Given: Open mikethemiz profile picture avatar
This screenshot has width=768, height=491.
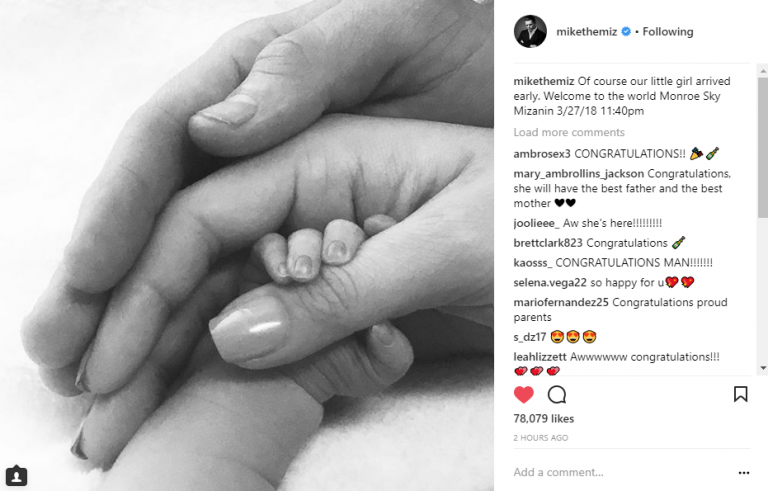Looking at the screenshot, I should (x=530, y=31).
